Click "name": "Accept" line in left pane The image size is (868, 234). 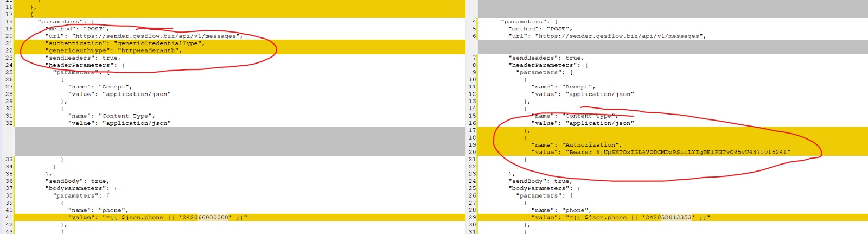[x=100, y=87]
